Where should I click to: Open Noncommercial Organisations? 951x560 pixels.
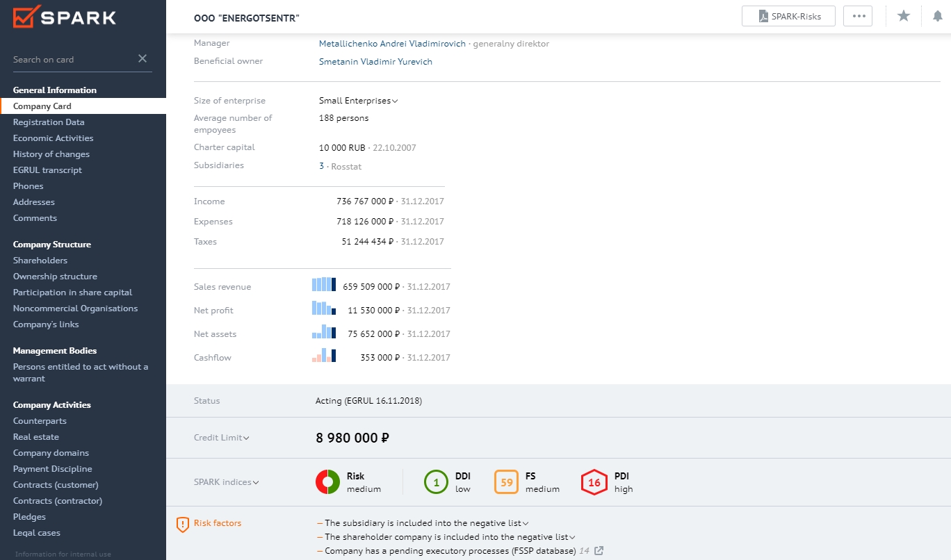tap(75, 308)
